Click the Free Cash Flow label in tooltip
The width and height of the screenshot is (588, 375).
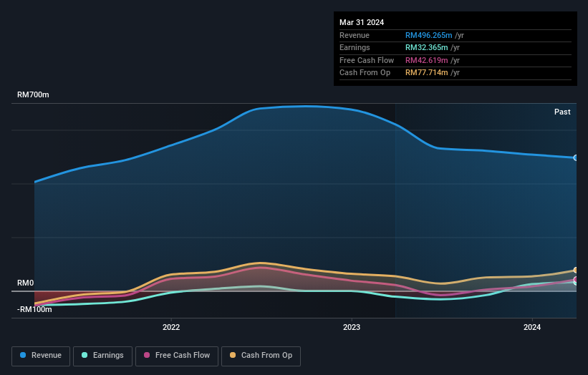click(x=367, y=60)
